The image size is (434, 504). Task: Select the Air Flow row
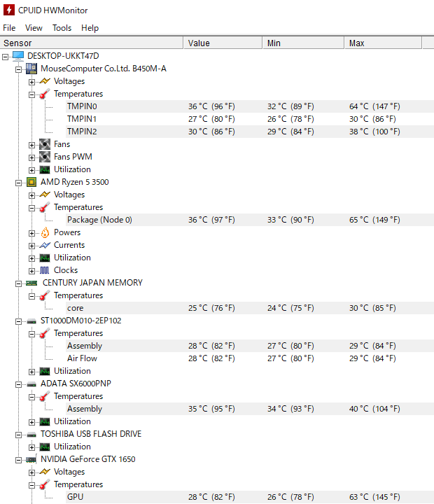pyautogui.click(x=250, y=358)
